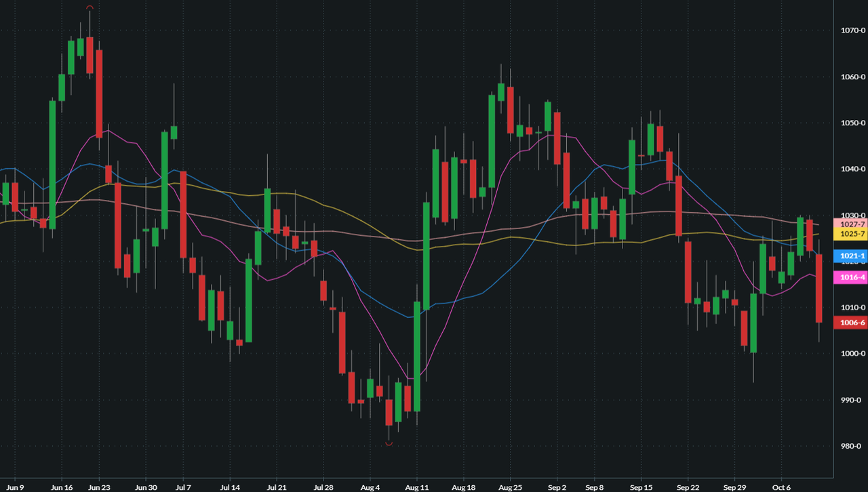Select the Jul 21 date label

[277, 487]
